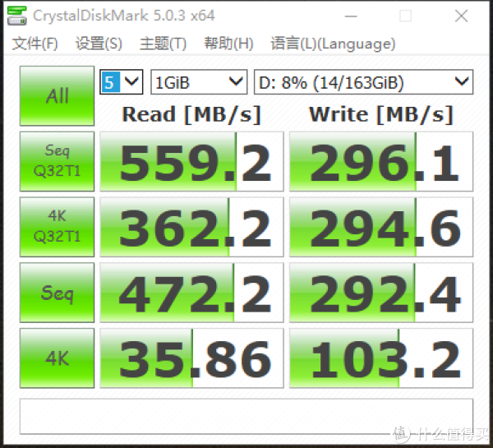The image size is (493, 448).
Task: Click the CrystalDiskMark app icon in title bar
Action: (16, 15)
